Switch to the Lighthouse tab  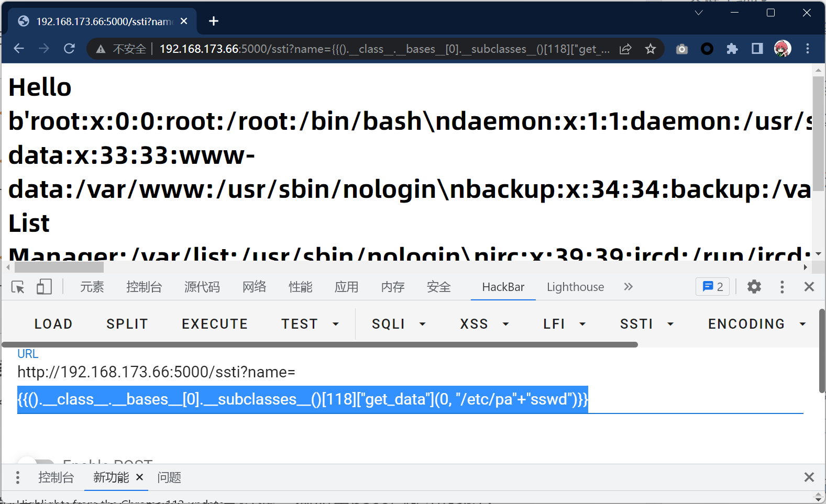tap(575, 287)
